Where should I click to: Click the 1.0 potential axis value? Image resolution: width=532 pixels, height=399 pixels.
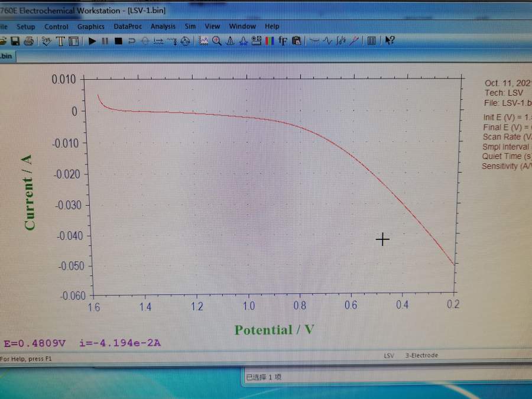coord(249,306)
